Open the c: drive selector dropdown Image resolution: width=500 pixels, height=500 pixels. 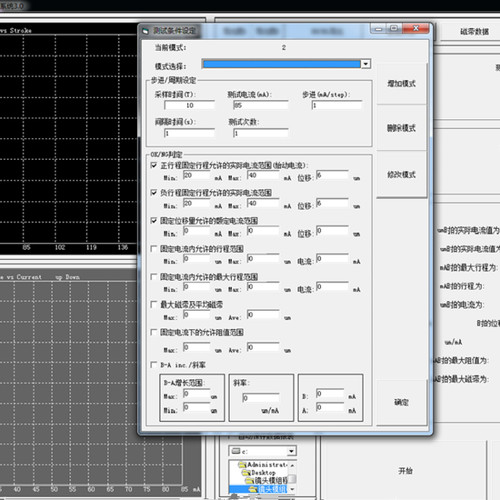coord(292,451)
